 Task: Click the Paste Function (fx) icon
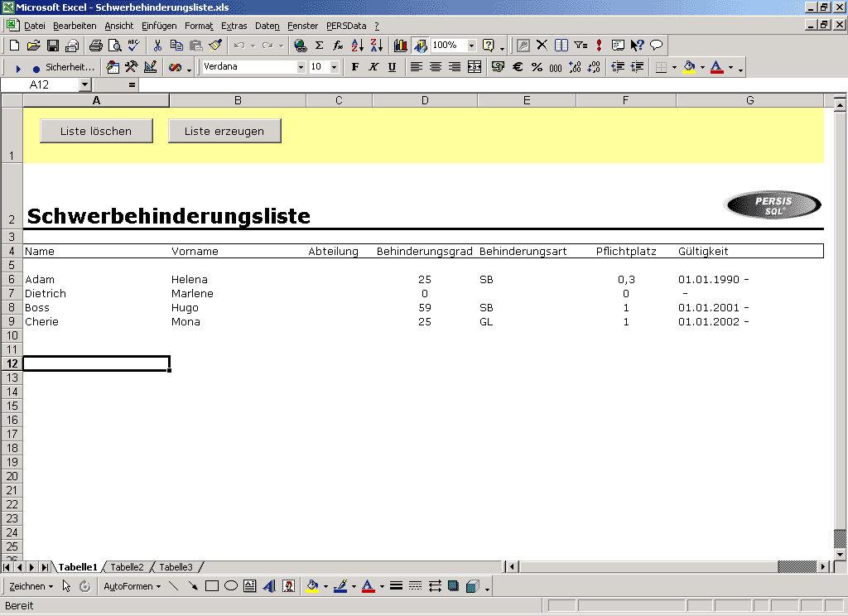point(337,45)
